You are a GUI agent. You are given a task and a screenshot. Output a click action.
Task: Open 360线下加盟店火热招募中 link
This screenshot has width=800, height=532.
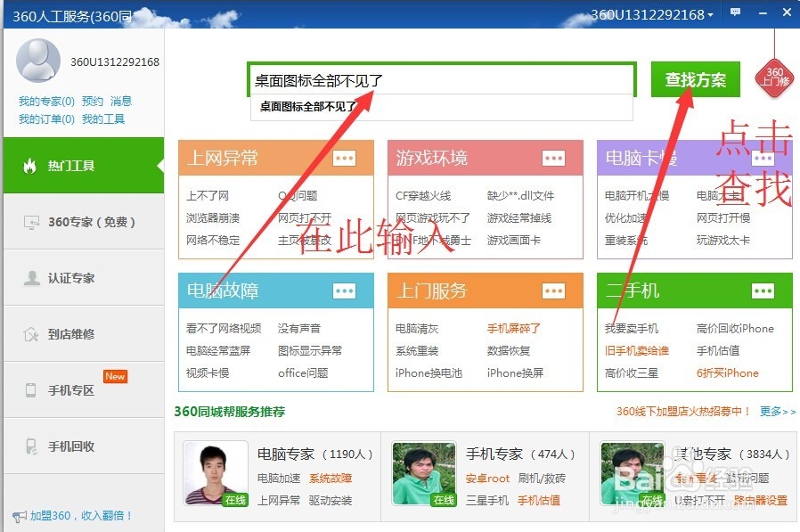click(683, 412)
